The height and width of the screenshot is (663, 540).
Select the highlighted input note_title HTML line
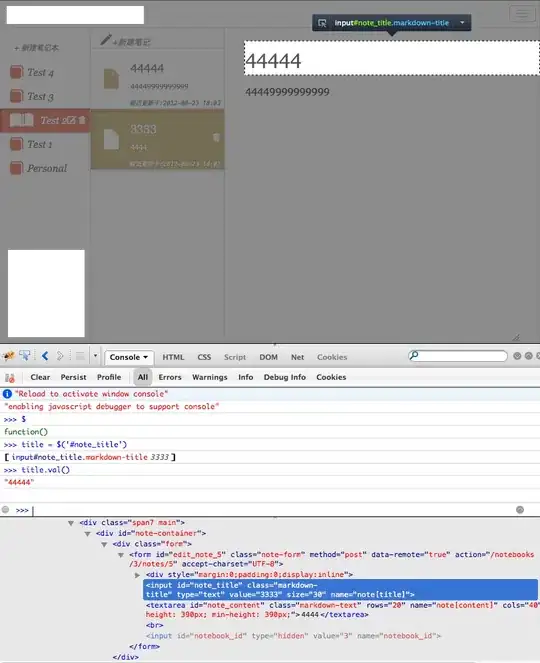[340, 590]
